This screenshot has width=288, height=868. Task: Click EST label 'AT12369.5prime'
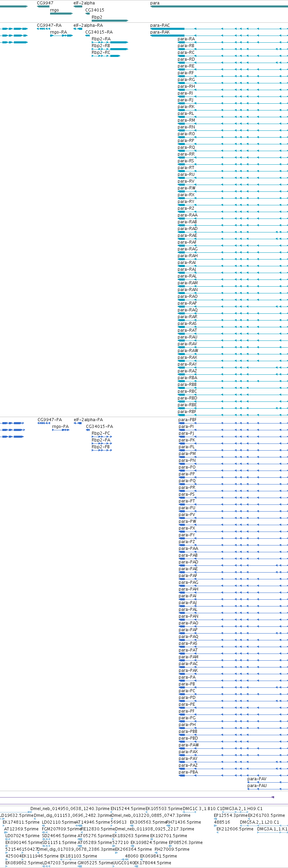click(x=21, y=829)
